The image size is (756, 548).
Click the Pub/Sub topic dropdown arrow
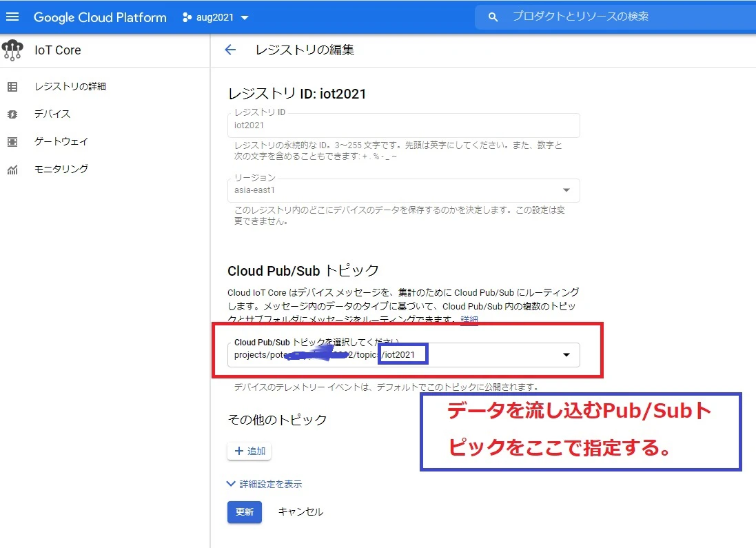click(x=566, y=355)
